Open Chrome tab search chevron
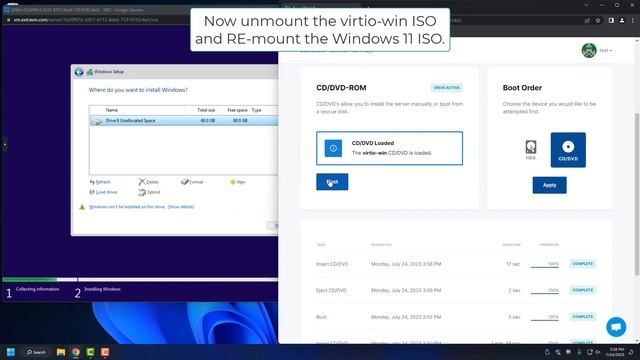The width and height of the screenshot is (640, 360). click(586, 5)
